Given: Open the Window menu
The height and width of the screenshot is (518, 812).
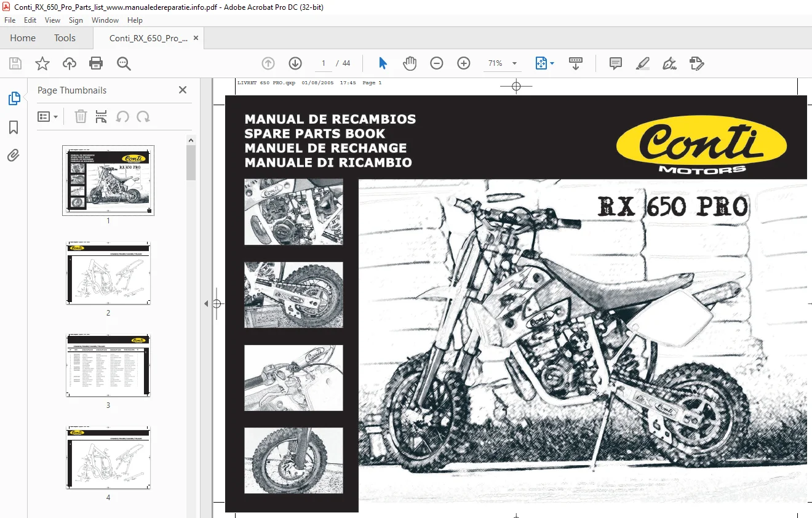Looking at the screenshot, I should click(x=105, y=20).
